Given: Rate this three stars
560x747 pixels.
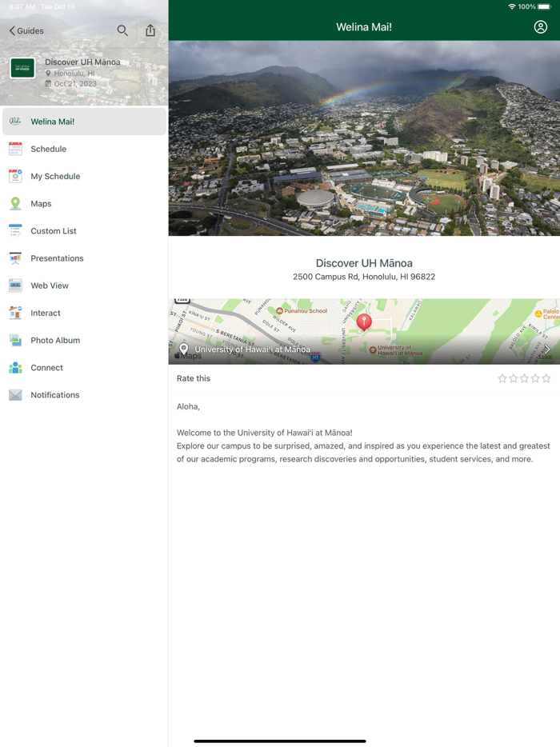Looking at the screenshot, I should coord(524,378).
